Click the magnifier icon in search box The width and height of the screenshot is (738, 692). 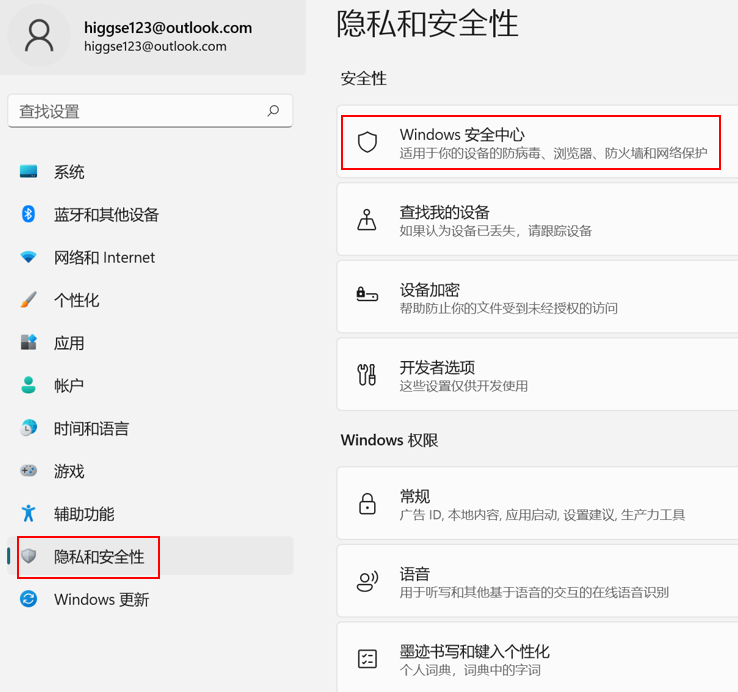coord(273,111)
